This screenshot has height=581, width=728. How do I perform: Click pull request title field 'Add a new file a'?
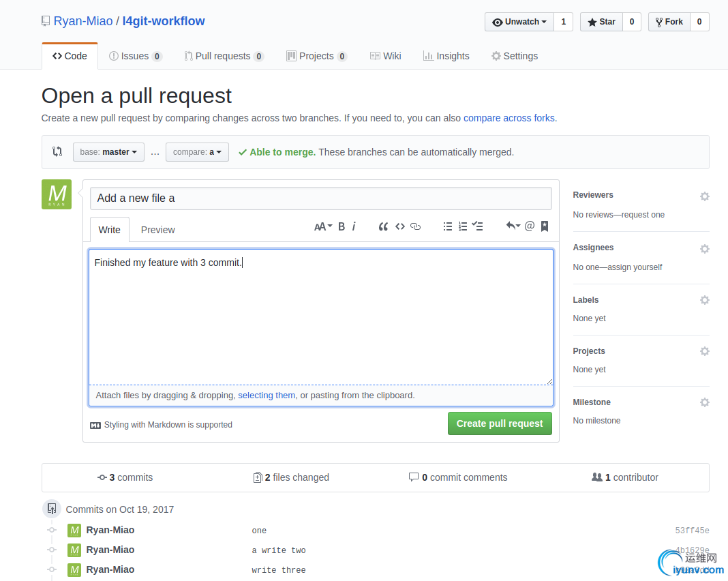[321, 198]
